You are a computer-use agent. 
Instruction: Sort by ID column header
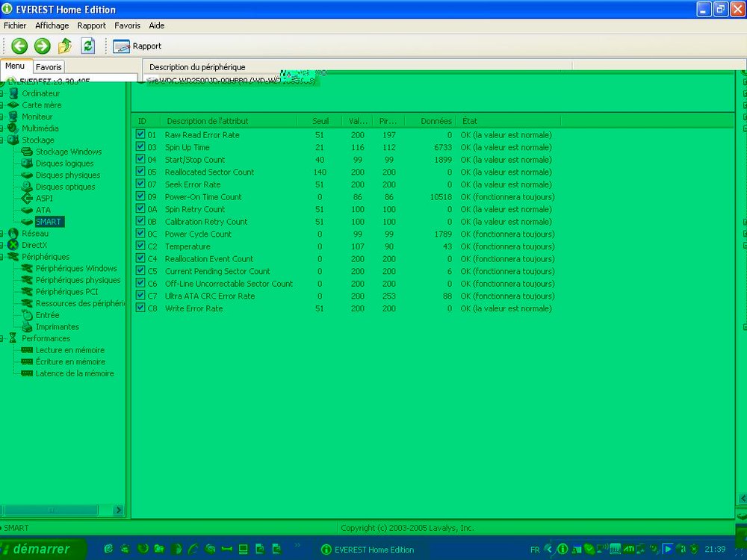coord(146,121)
